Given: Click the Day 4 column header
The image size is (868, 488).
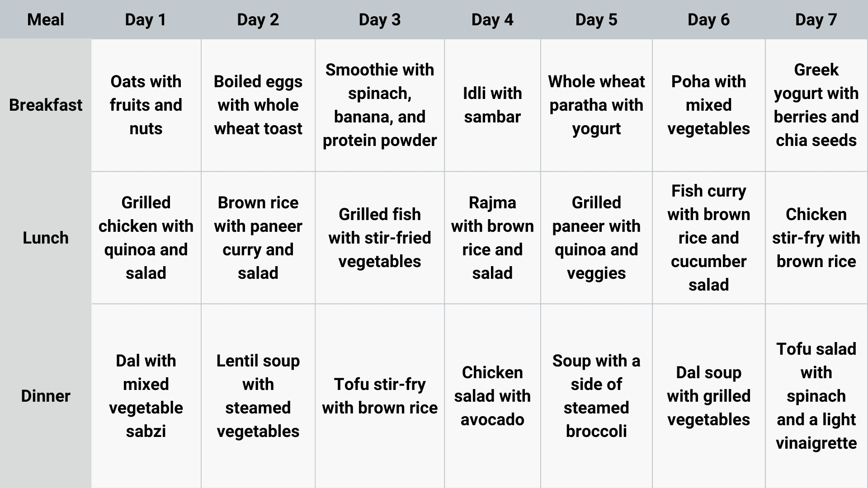Looking at the screenshot, I should pos(492,20).
